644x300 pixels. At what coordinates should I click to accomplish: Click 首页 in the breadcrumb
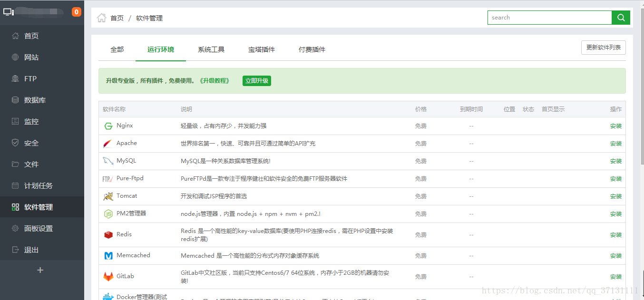[117, 18]
